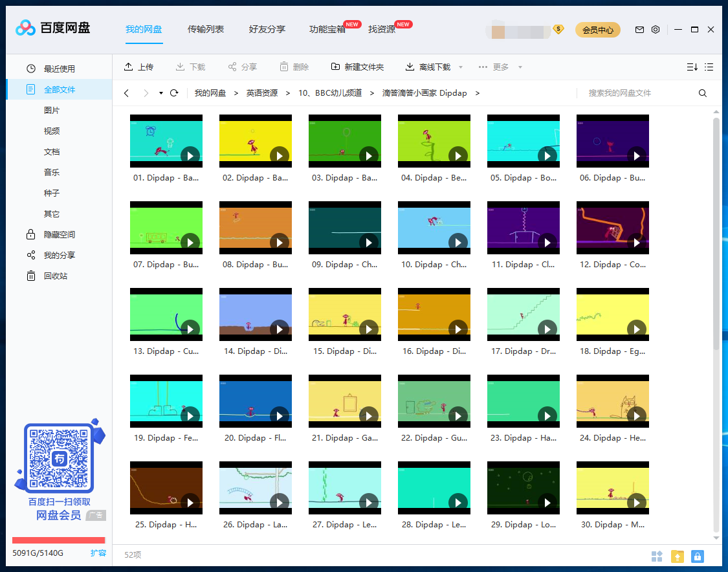Switch to list view icon
Image resolution: width=728 pixels, height=572 pixels.
pos(709,67)
